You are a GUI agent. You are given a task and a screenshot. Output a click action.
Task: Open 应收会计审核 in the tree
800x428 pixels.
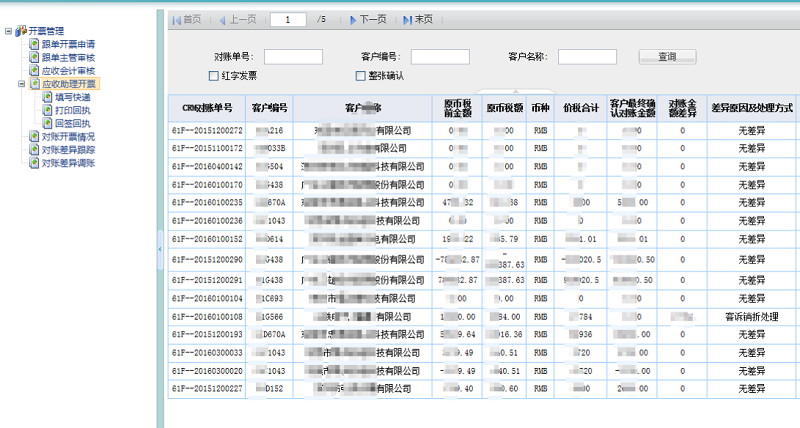coord(68,71)
